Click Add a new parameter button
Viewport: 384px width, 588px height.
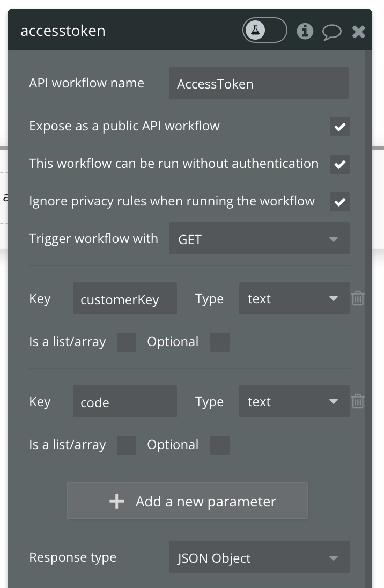[x=187, y=501]
